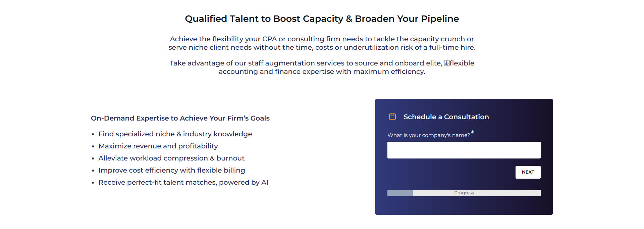
Task: Click the paragraph about CPA firm flexibility
Action: pos(322,43)
